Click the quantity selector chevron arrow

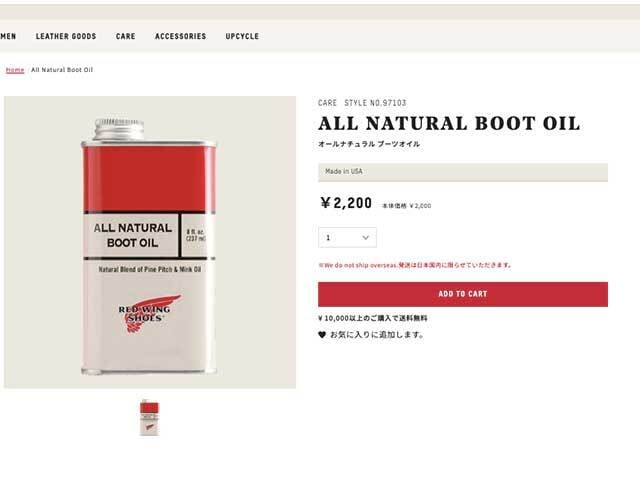coord(366,238)
